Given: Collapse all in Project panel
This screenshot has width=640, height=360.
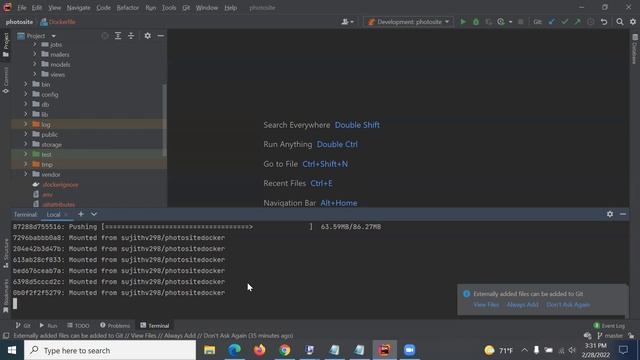Looking at the screenshot, I should (131, 36).
